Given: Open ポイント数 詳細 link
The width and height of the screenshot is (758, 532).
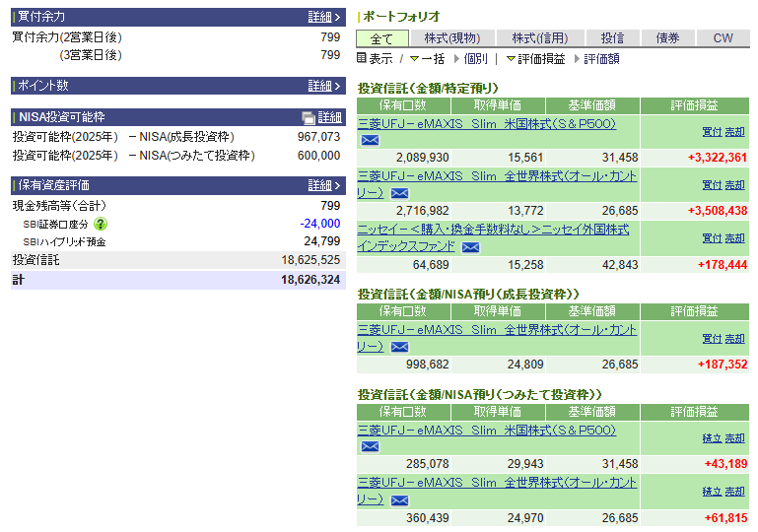Looking at the screenshot, I should click(x=324, y=86).
